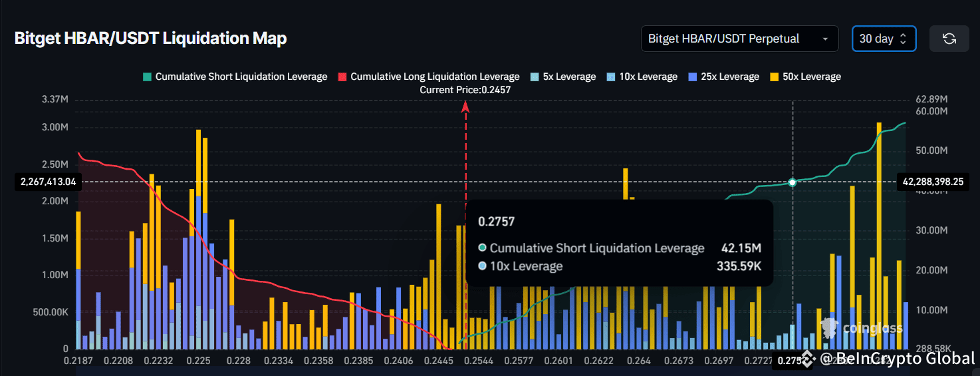Click the left axis label 1.50M

point(55,238)
